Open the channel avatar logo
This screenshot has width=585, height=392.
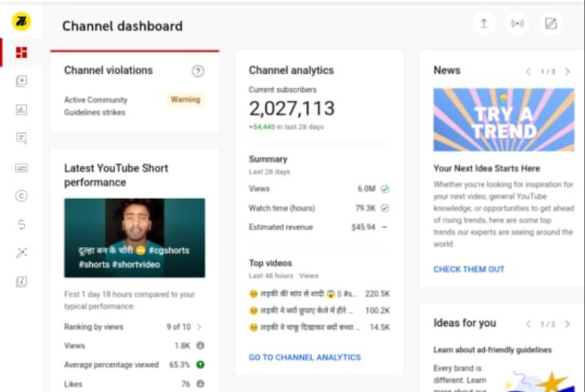tap(22, 22)
